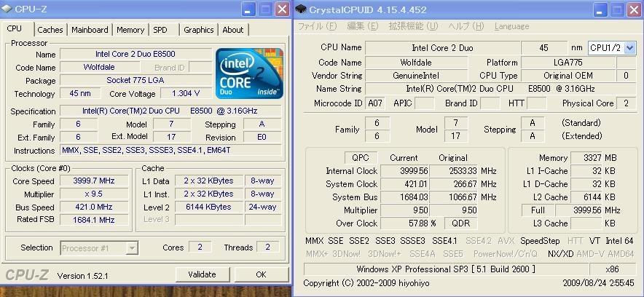Select the Memory tab in CPU-Z
This screenshot has width=644, height=297.
click(130, 30)
